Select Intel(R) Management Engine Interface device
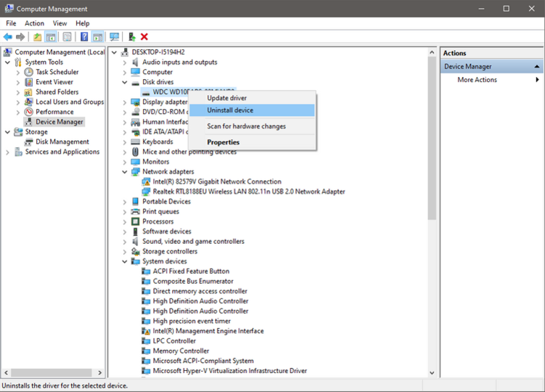The height and width of the screenshot is (392, 545). coord(208,331)
